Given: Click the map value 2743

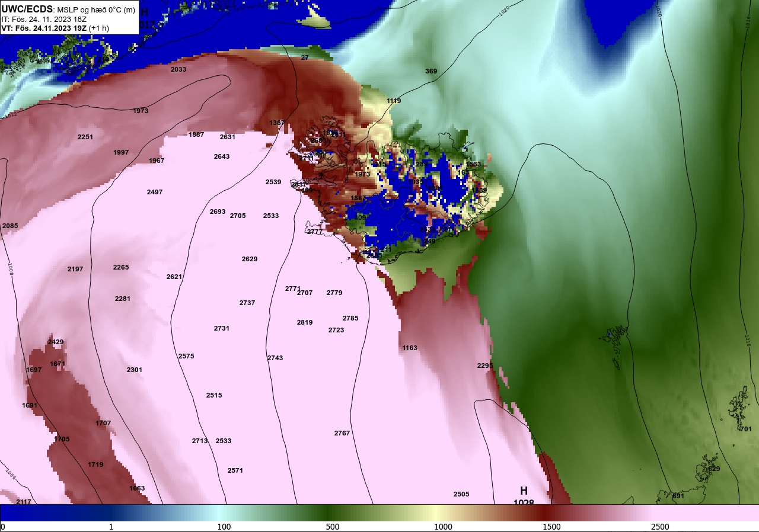Looking at the screenshot, I should click(275, 358).
